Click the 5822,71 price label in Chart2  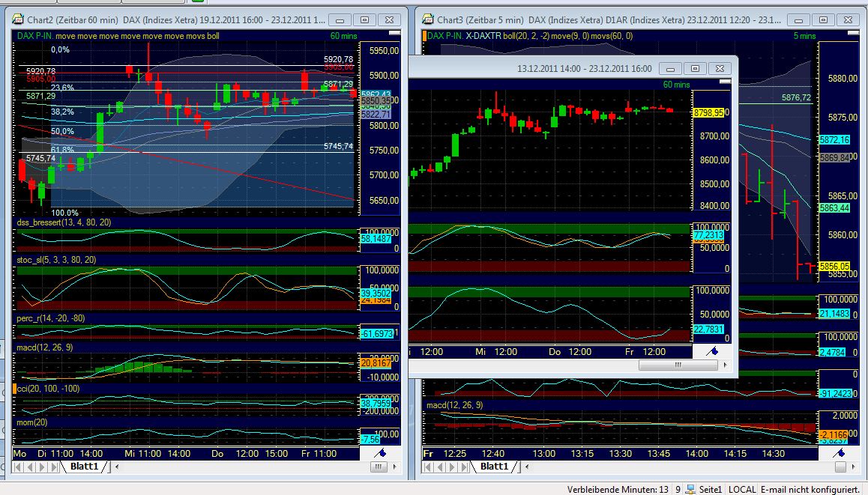(x=376, y=115)
